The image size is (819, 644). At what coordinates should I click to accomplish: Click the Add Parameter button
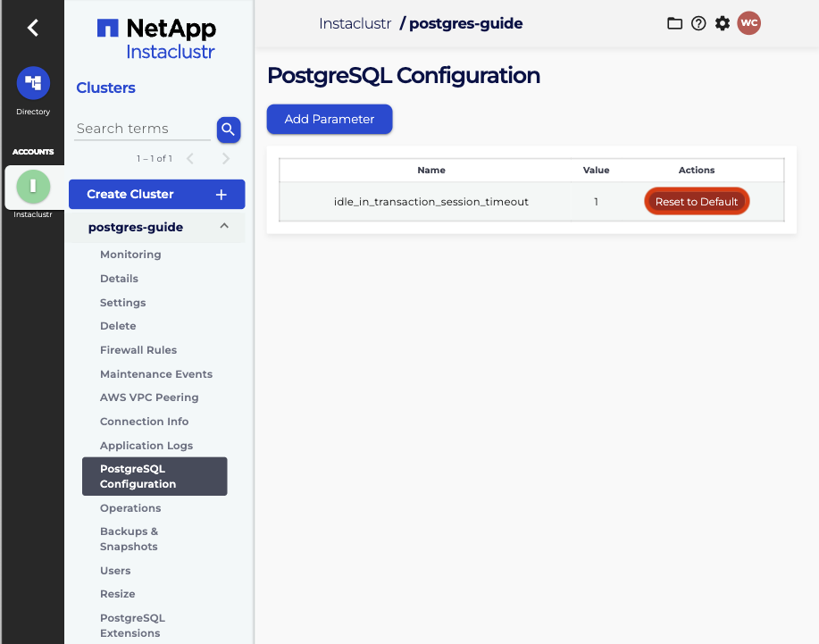(330, 119)
